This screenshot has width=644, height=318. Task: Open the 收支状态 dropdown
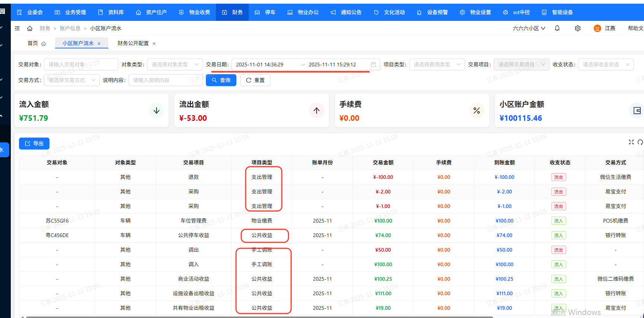[x=606, y=64]
